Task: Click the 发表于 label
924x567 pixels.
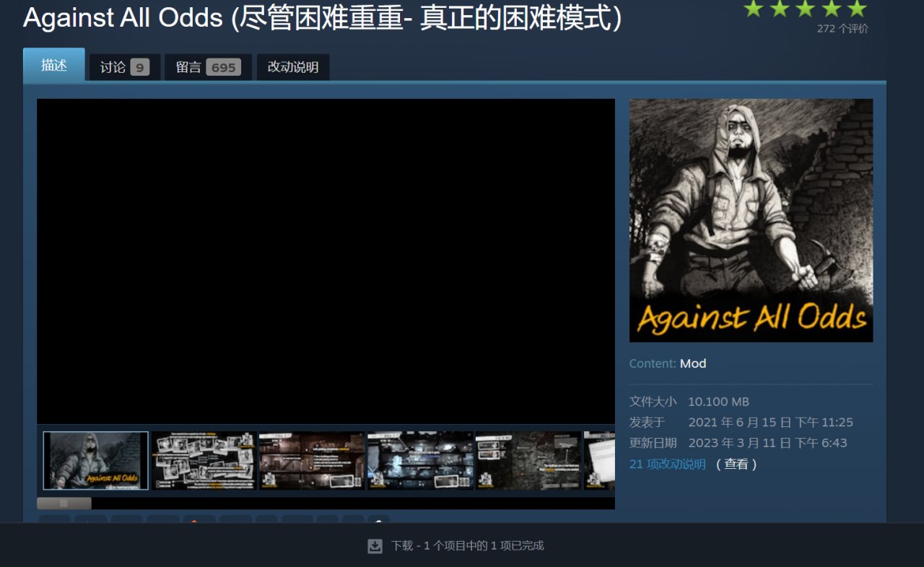Action: click(648, 422)
